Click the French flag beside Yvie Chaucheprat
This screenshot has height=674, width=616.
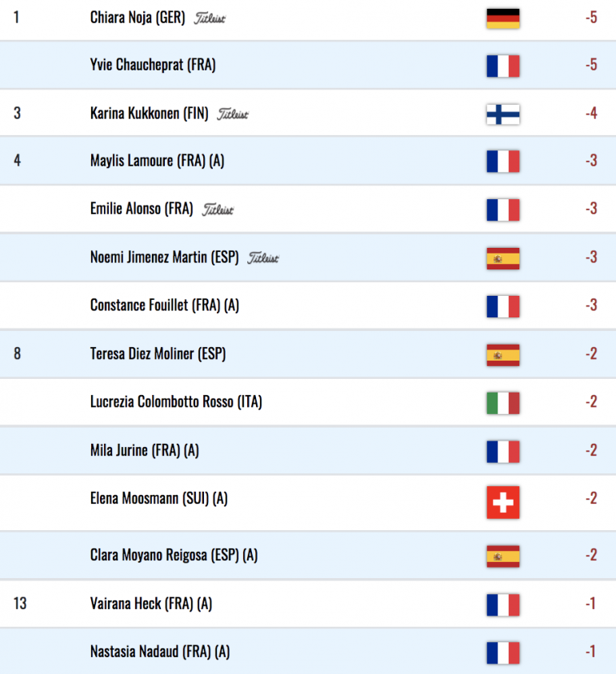503,66
